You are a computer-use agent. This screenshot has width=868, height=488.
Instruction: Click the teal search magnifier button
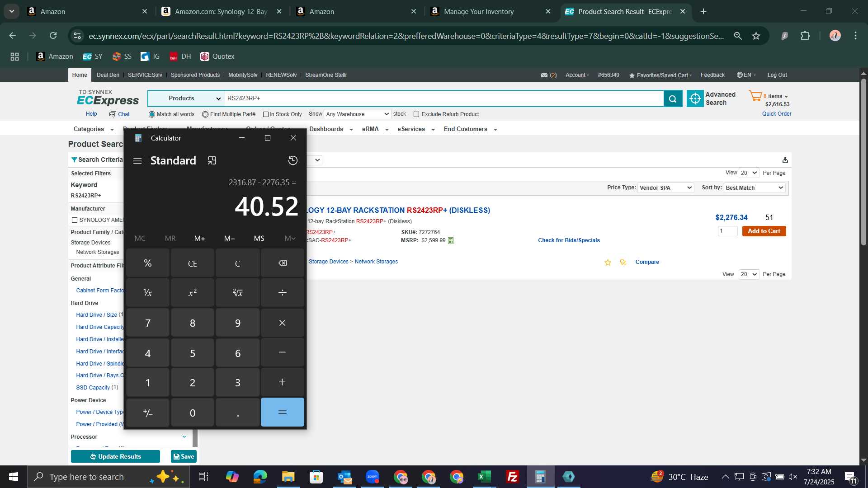[673, 99]
